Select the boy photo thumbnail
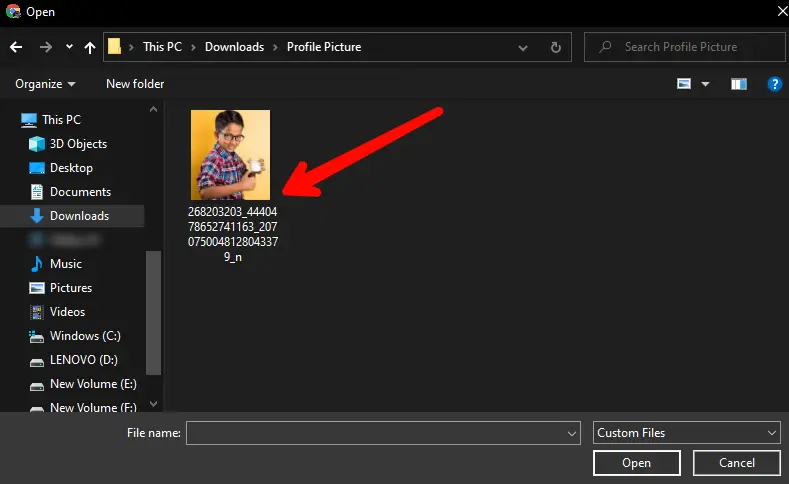 pyautogui.click(x=230, y=155)
